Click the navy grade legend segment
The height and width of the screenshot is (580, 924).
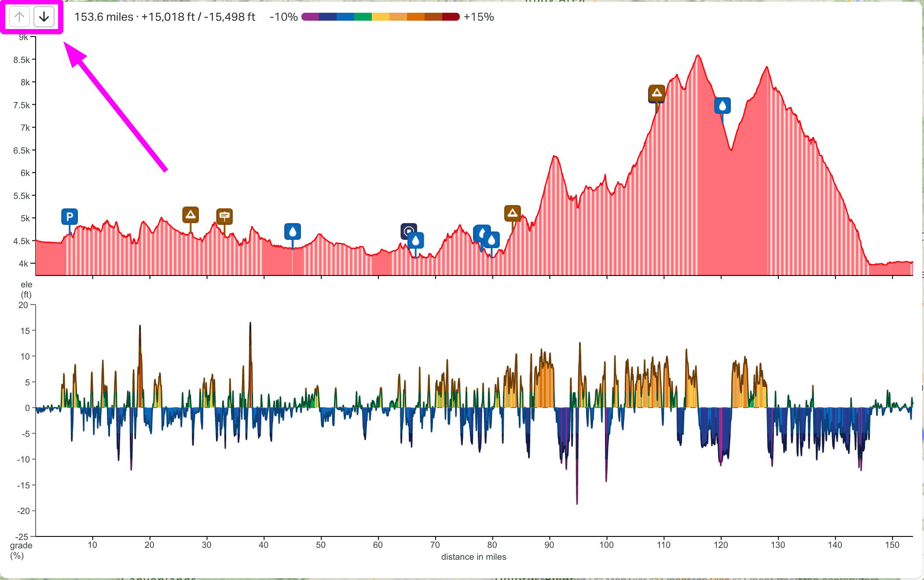click(328, 17)
